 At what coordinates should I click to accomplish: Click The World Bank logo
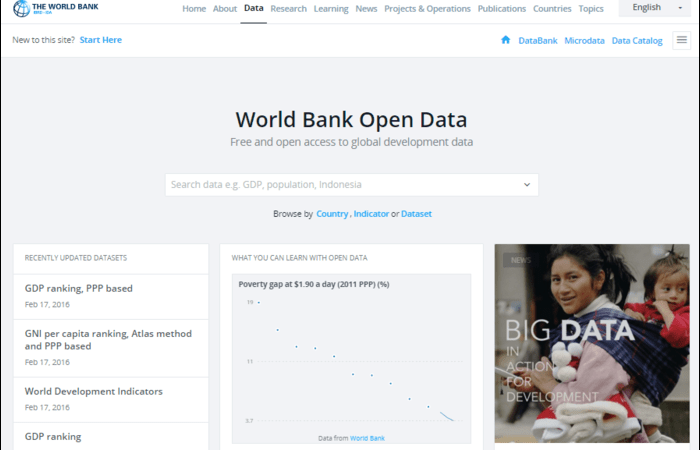click(x=55, y=8)
